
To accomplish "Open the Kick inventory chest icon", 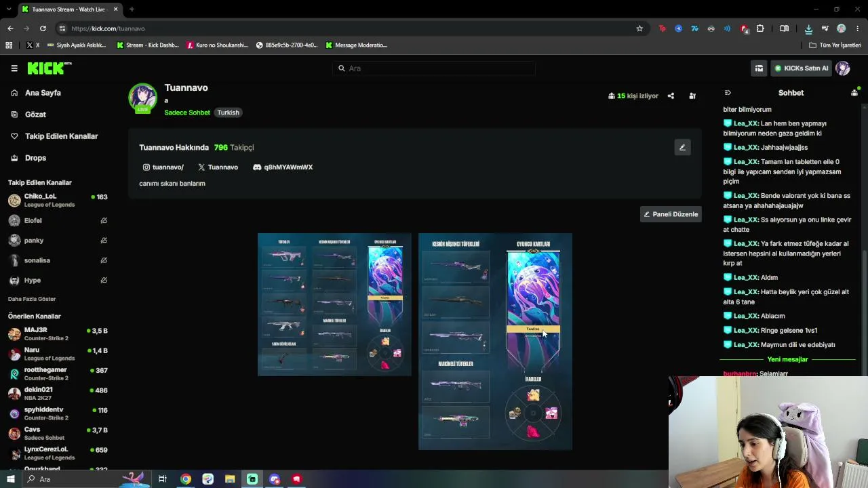I will click(x=759, y=68).
